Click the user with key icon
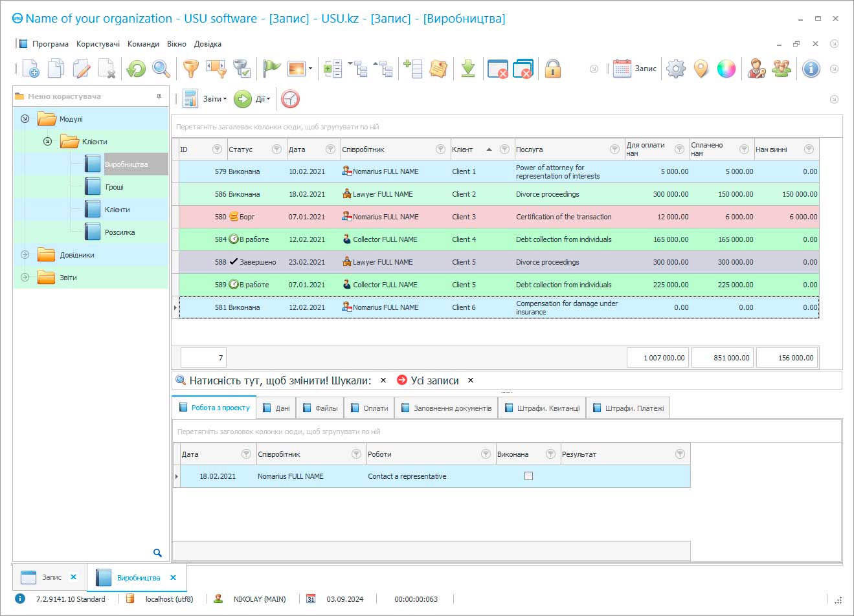The width and height of the screenshot is (854, 616). (756, 69)
